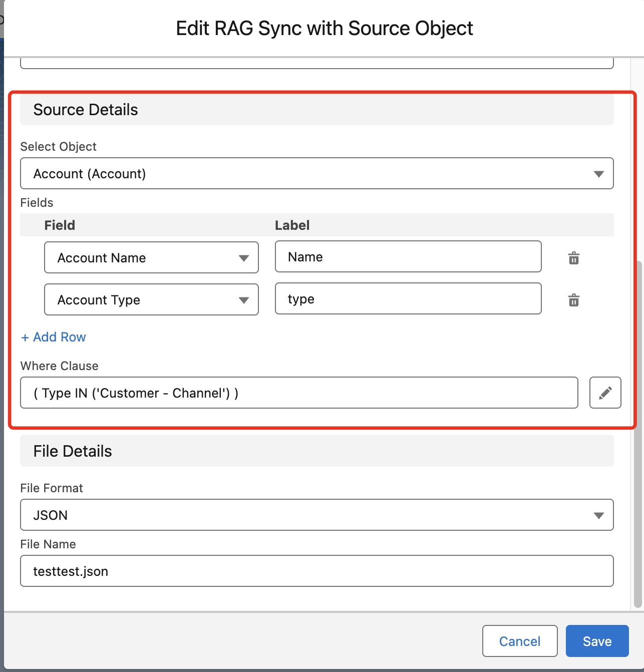Click the + Add Row link
Screen dimensions: 644x672
54,337
